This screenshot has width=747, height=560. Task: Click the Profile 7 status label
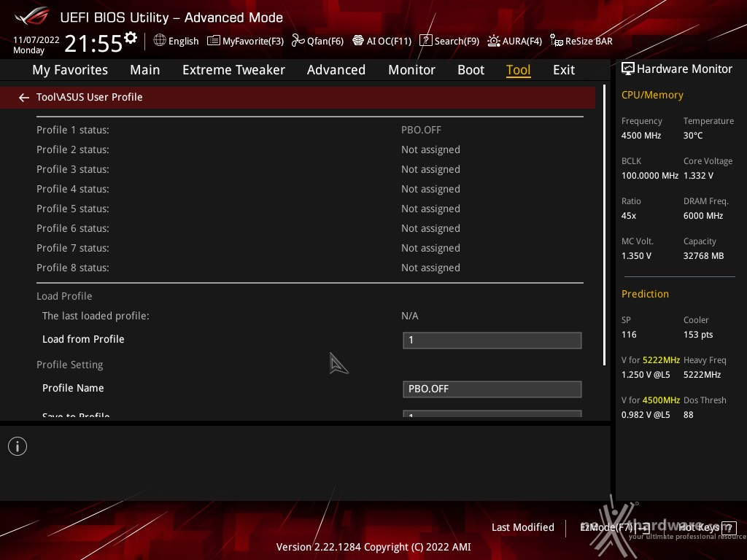pos(73,248)
